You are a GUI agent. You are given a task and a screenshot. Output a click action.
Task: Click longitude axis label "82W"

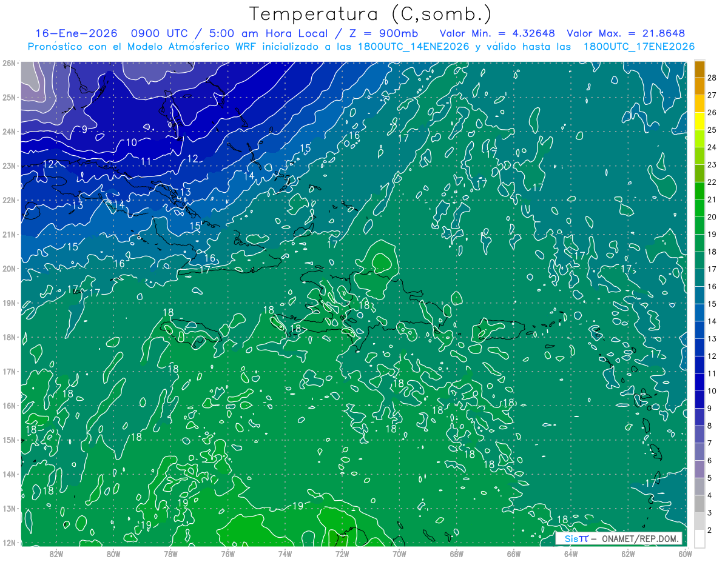(56, 554)
